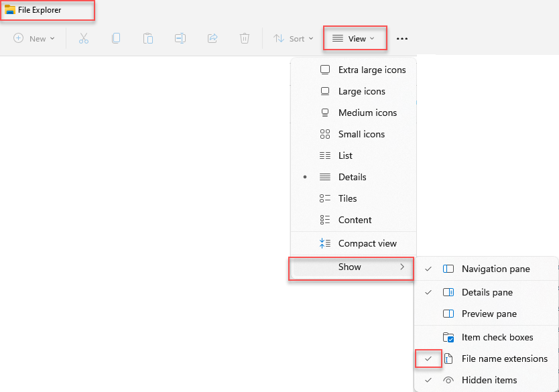Click the Paste icon in the toolbar

click(148, 38)
